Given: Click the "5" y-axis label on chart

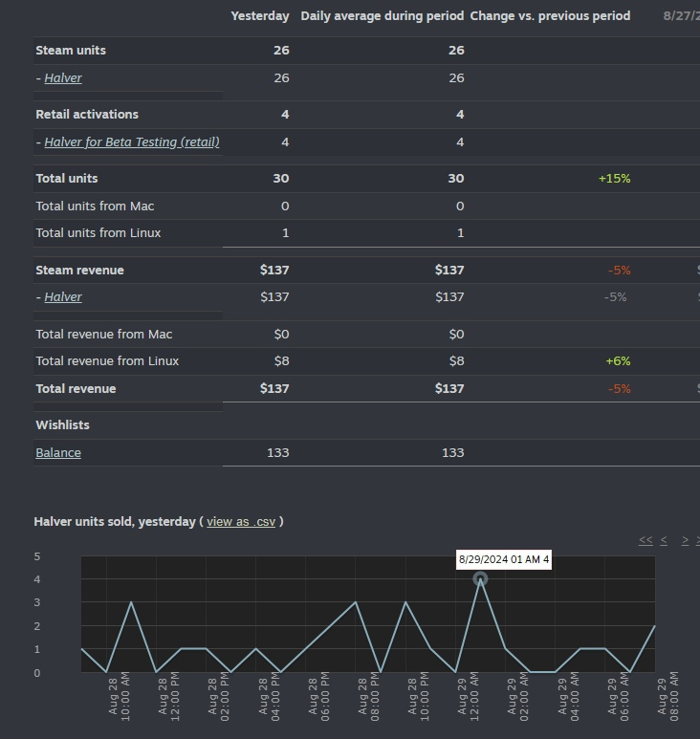Looking at the screenshot, I should pyautogui.click(x=37, y=556).
